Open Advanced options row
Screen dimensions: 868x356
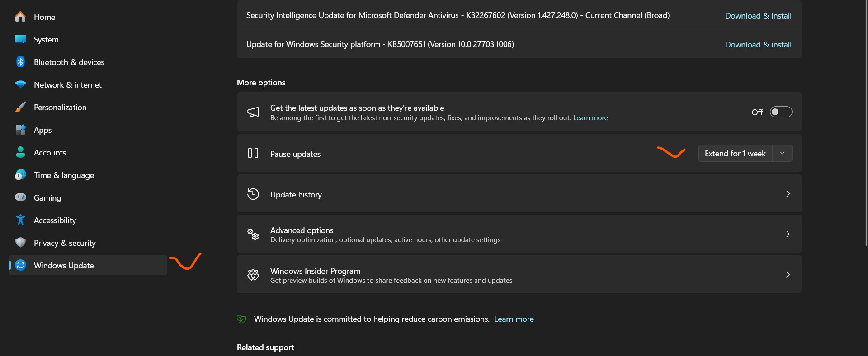tap(519, 234)
